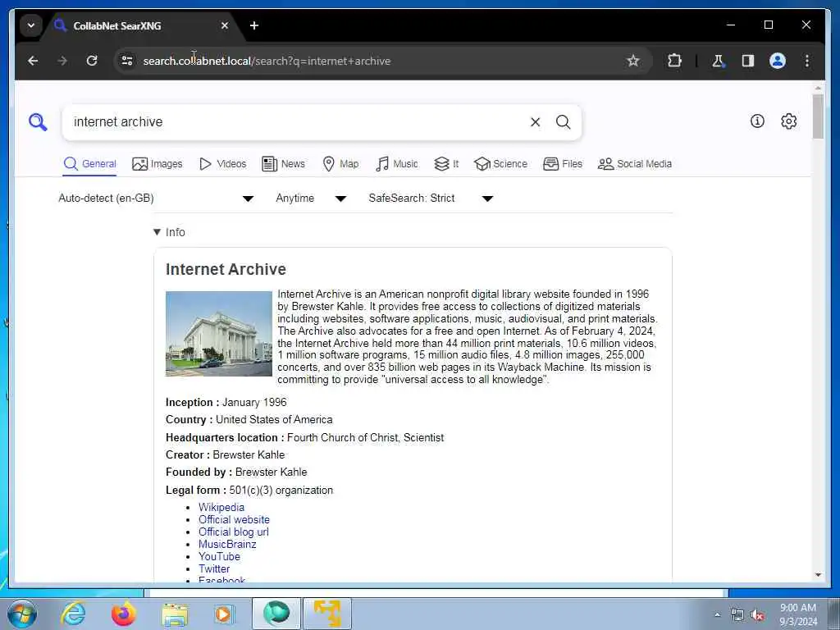This screenshot has height=630, width=840.
Task: Show hidden tray icons arrow
Action: pos(717,615)
